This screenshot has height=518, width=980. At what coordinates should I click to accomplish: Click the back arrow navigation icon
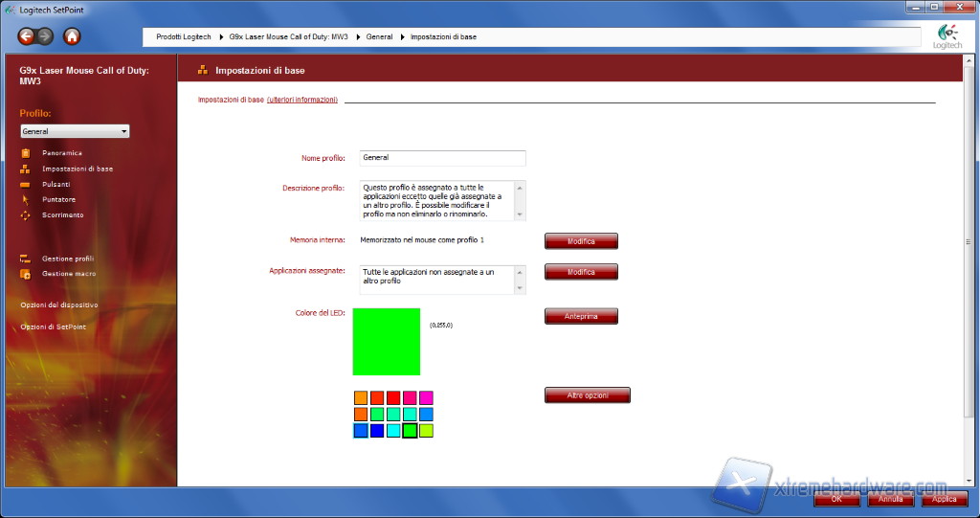pyautogui.click(x=26, y=37)
